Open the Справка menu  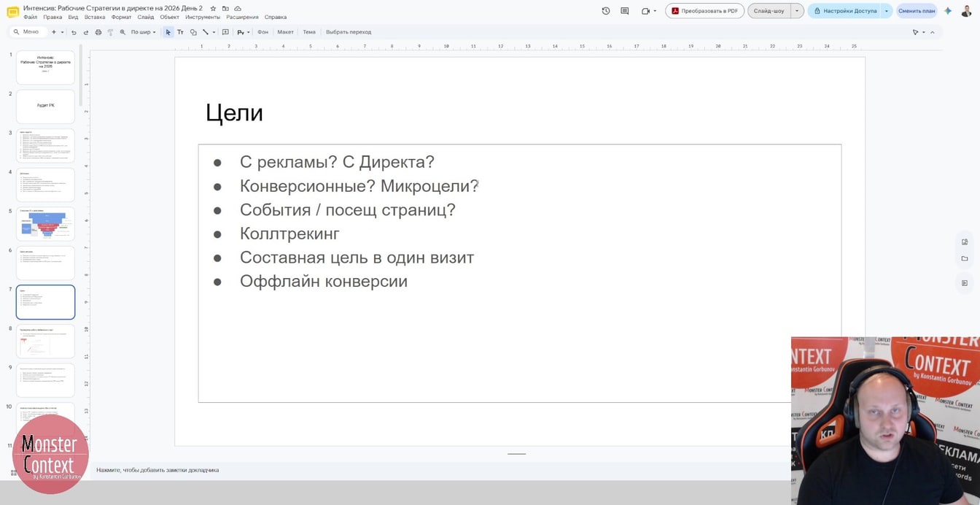[x=276, y=17]
